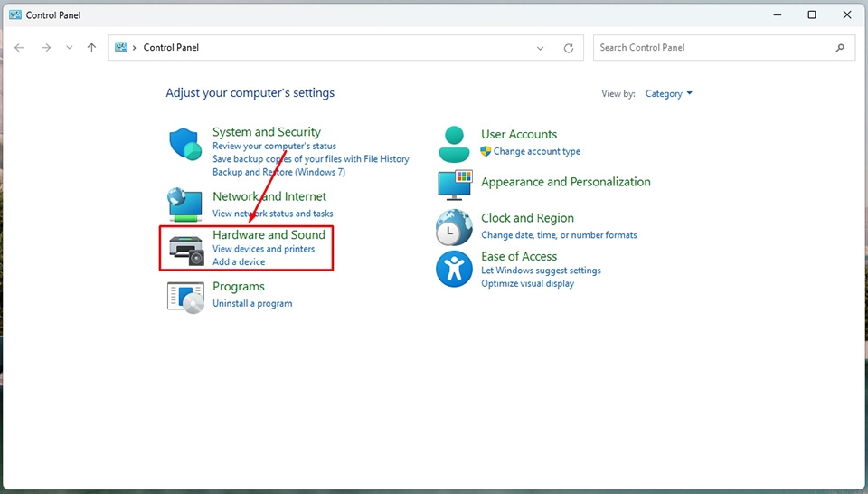Open Appearance and Personalization heading
Image resolution: width=868 pixels, height=494 pixels.
[566, 182]
